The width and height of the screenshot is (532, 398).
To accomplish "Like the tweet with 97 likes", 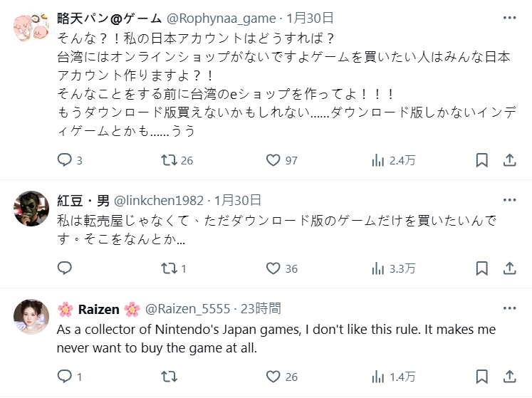I will [x=273, y=160].
